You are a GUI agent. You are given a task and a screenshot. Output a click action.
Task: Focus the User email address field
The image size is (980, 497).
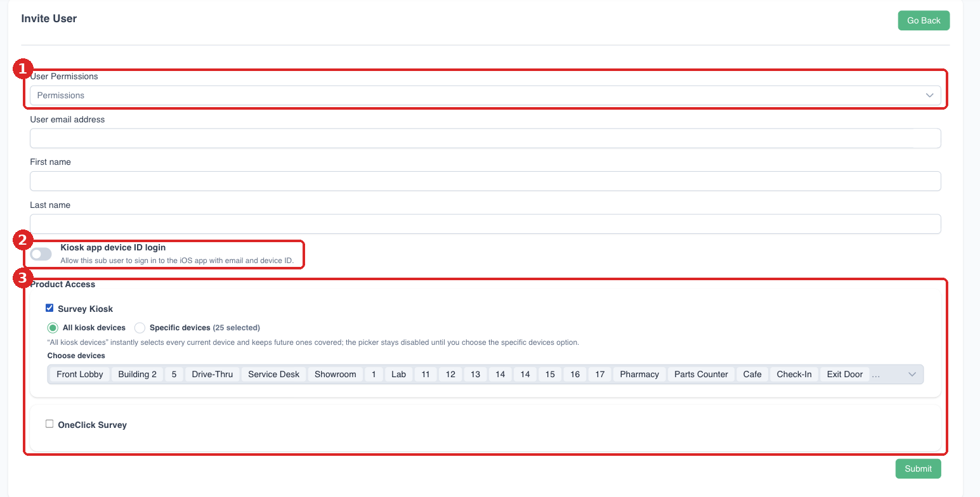click(485, 138)
